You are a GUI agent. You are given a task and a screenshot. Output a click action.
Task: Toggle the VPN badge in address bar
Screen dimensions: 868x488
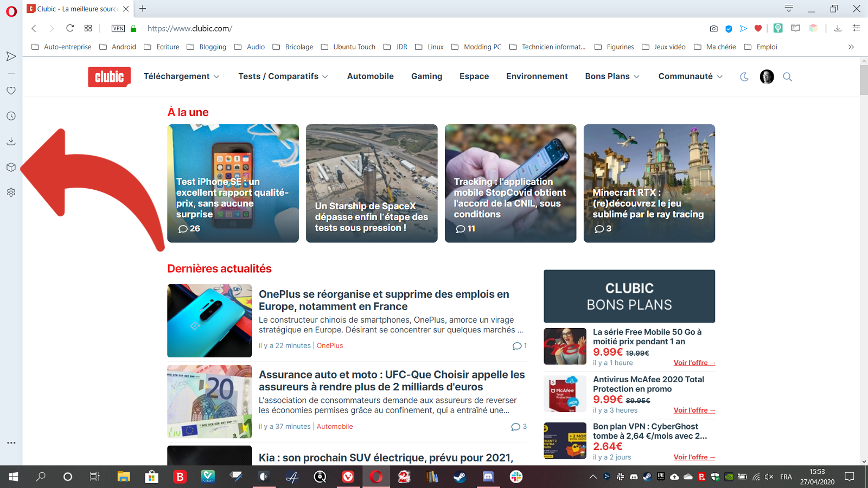point(118,28)
